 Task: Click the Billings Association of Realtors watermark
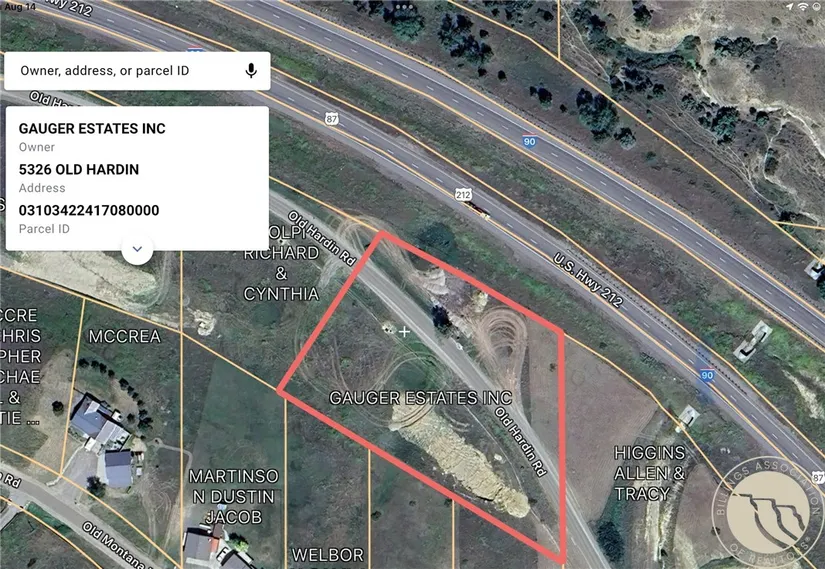pos(768,512)
